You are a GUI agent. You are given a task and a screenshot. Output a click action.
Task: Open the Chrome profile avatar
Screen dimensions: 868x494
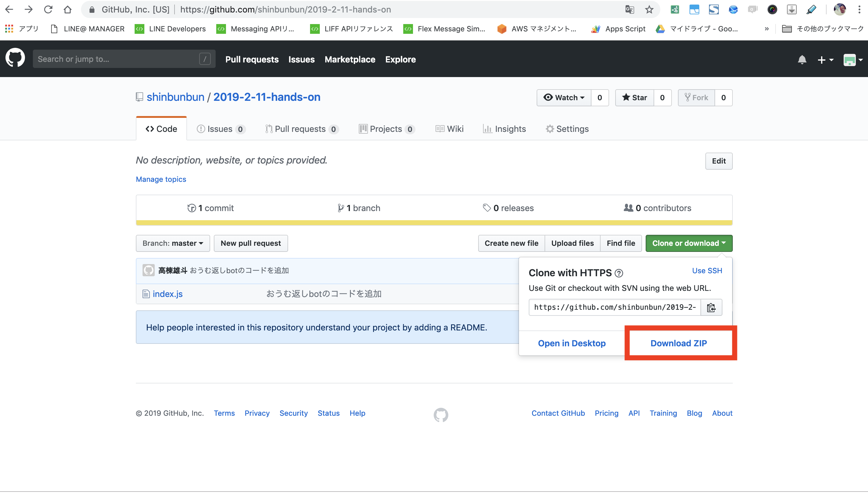(839, 9)
